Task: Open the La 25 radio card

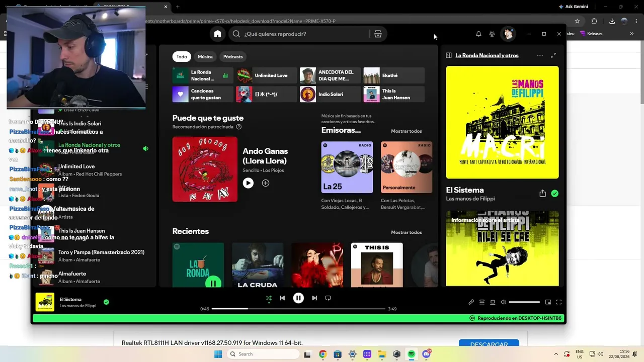Action: 347,176
